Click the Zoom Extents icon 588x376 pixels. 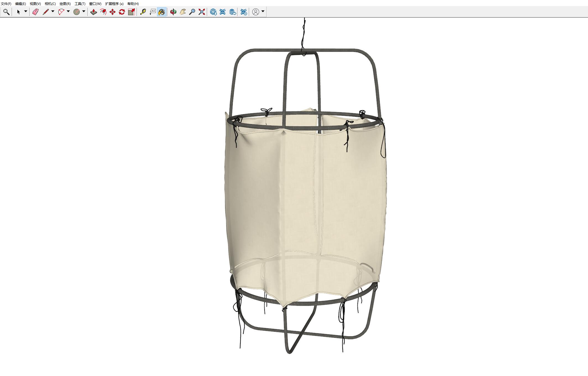tap(202, 12)
